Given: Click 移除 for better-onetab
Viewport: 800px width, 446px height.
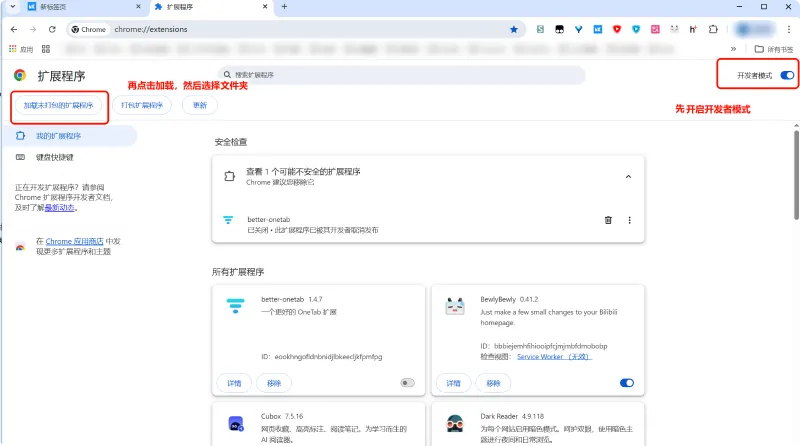Looking at the screenshot, I should (x=274, y=383).
